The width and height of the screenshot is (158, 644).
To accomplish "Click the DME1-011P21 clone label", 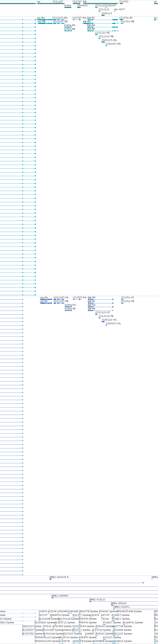I will click(122, 607).
